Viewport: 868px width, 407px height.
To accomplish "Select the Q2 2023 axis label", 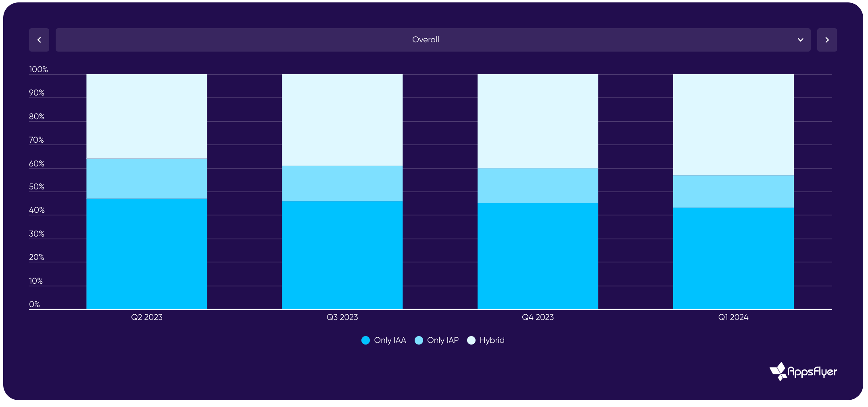I will click(147, 317).
